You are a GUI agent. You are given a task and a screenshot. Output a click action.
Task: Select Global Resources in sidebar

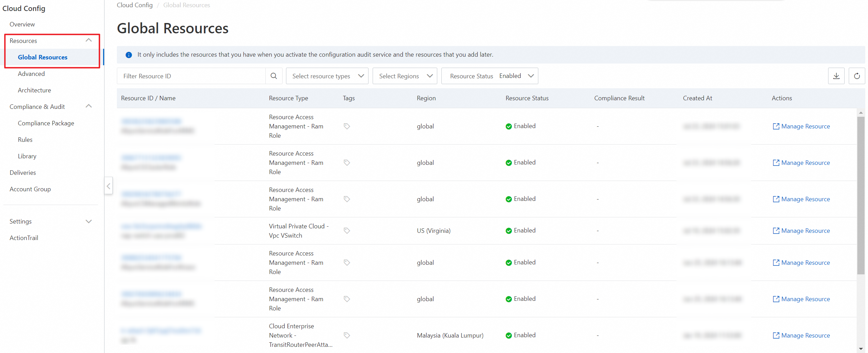point(43,57)
